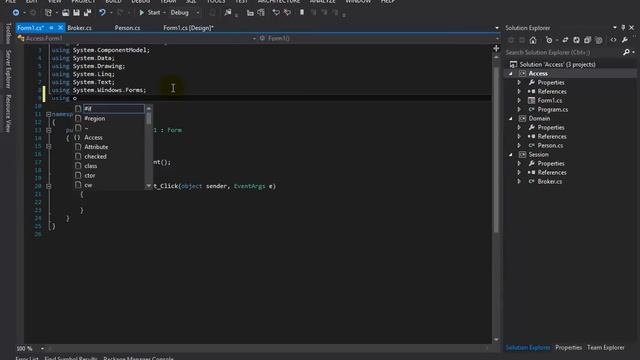Click the View Code icon in Solution Explorer
The image size is (640, 360).
tap(613, 40)
